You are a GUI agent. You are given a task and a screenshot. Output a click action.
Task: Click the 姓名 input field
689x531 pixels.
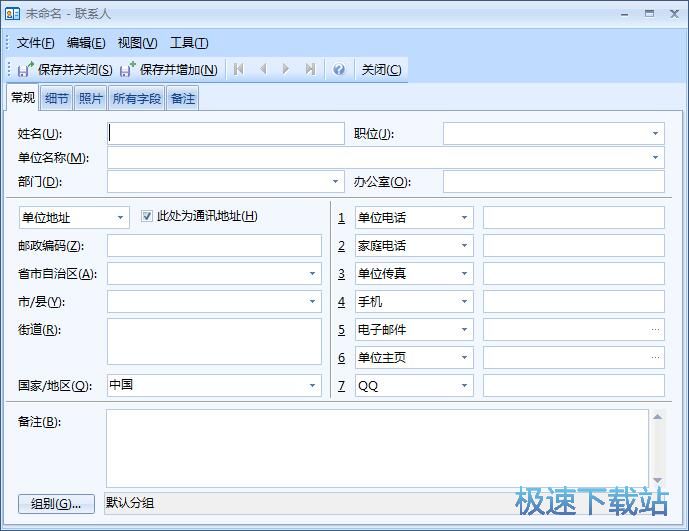point(226,133)
